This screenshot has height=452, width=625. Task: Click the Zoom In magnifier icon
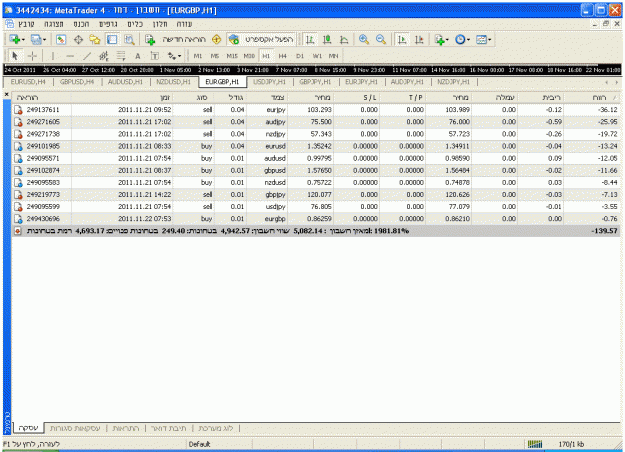[364, 39]
